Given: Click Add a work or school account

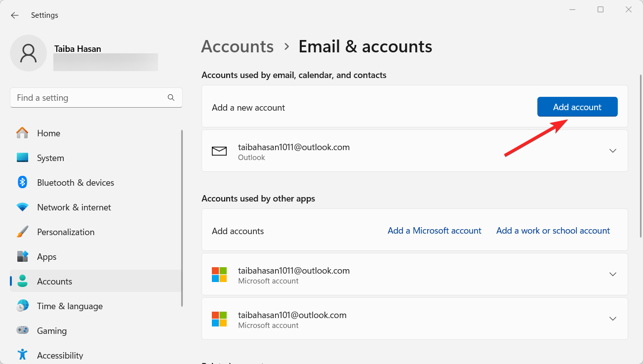Looking at the screenshot, I should coord(553,231).
